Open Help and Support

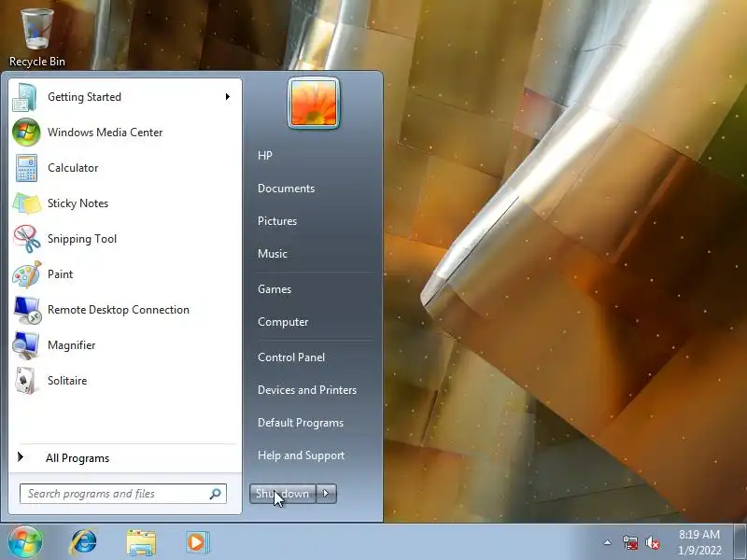[301, 455]
